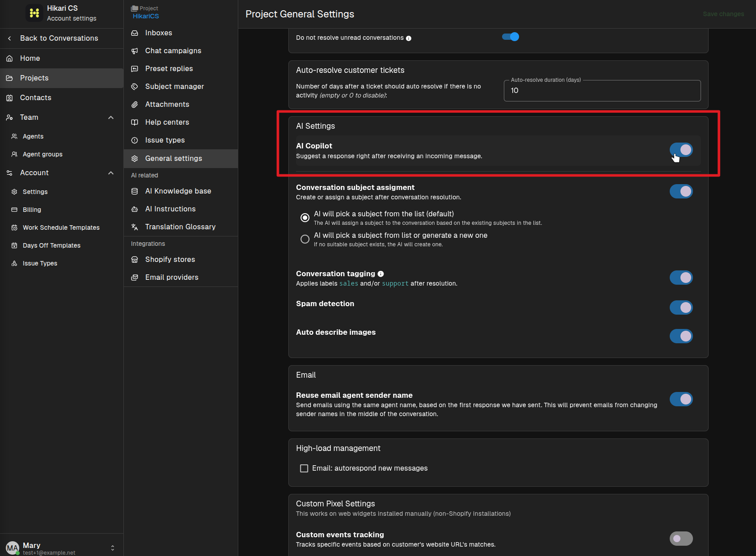Screen dimensions: 756x556
Task: Go to AI Knowledge base
Action: pos(181,191)
